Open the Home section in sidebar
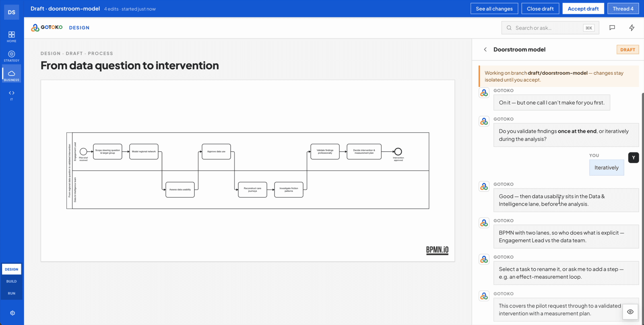The width and height of the screenshot is (644, 325). pos(12,37)
